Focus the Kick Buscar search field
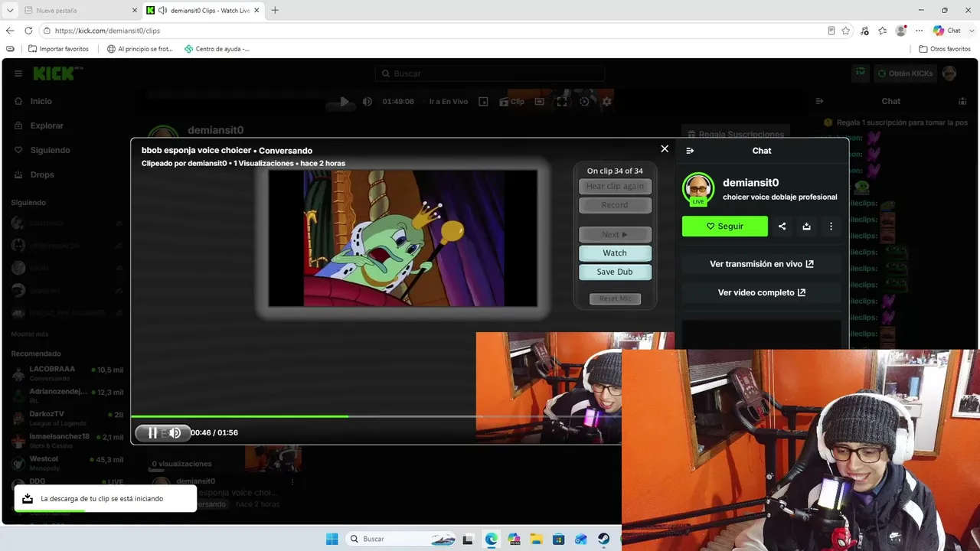The width and height of the screenshot is (980, 551). (490, 73)
